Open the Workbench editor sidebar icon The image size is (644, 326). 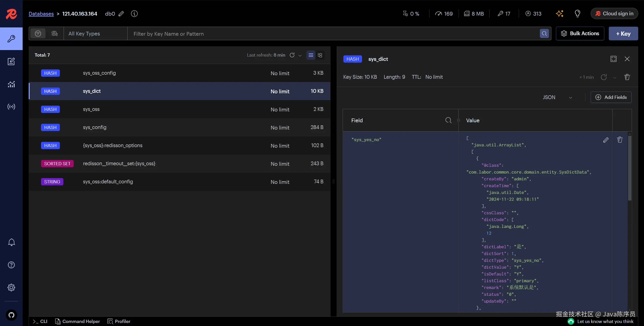coord(11,61)
